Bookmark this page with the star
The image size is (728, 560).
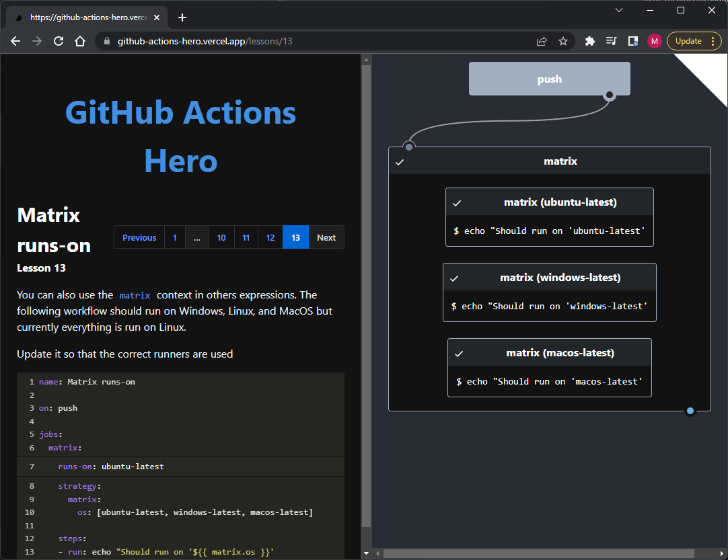pyautogui.click(x=563, y=41)
